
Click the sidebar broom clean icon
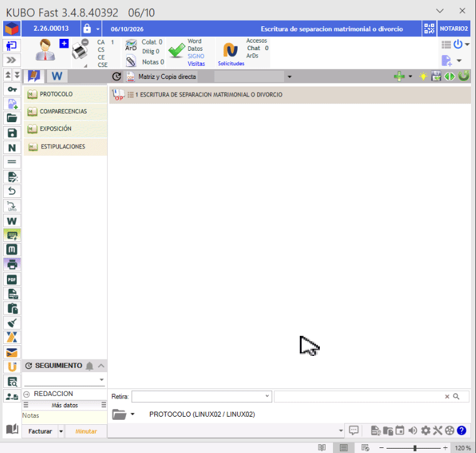(x=12, y=323)
